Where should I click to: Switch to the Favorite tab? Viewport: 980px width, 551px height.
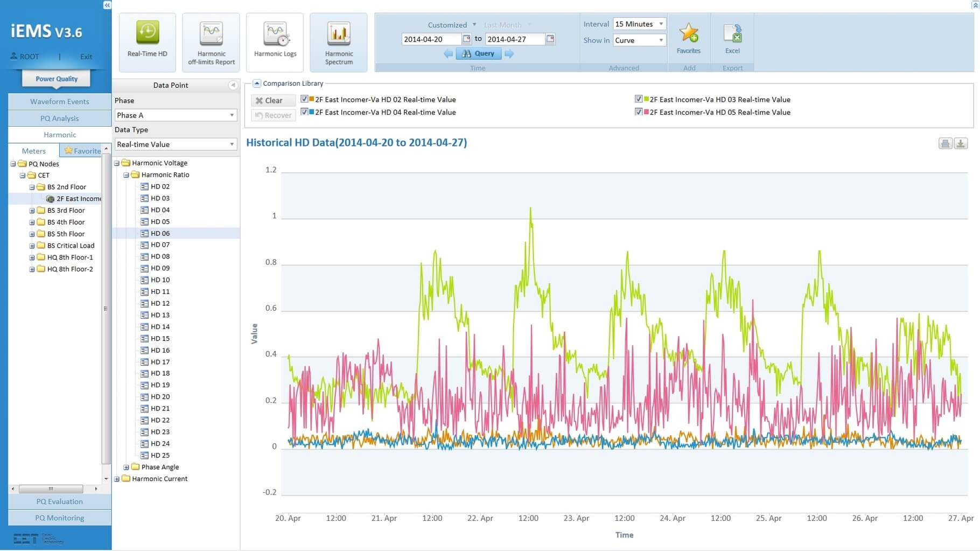[82, 151]
